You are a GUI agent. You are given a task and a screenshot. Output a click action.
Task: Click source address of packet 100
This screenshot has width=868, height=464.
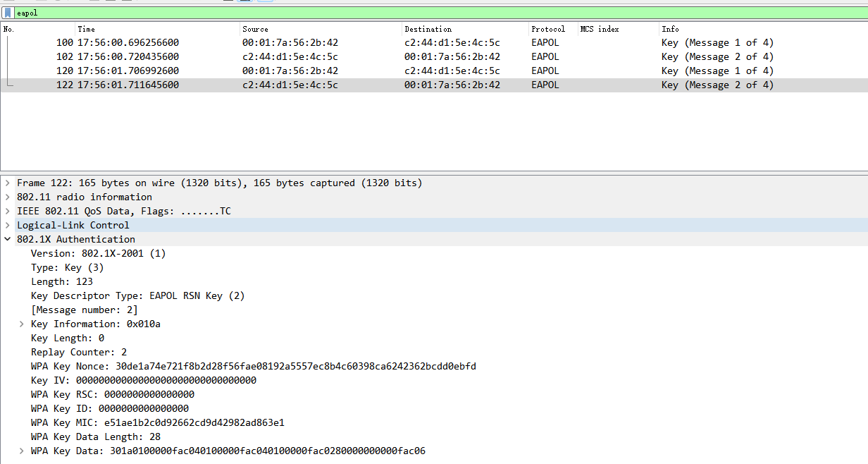click(290, 42)
